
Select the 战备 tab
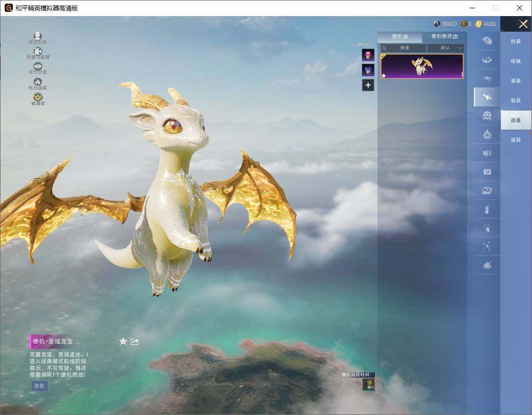(516, 120)
